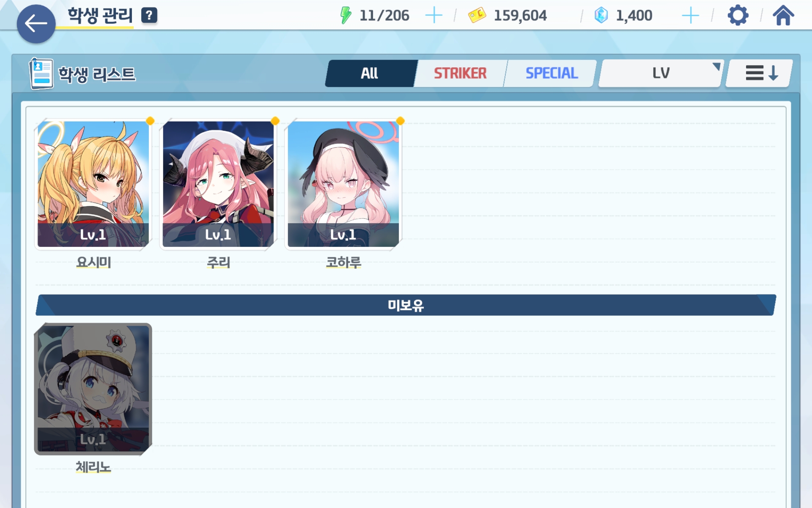Screen dimensions: 812x508
Task: Click the blue pyroxene gem icon
Action: point(601,16)
